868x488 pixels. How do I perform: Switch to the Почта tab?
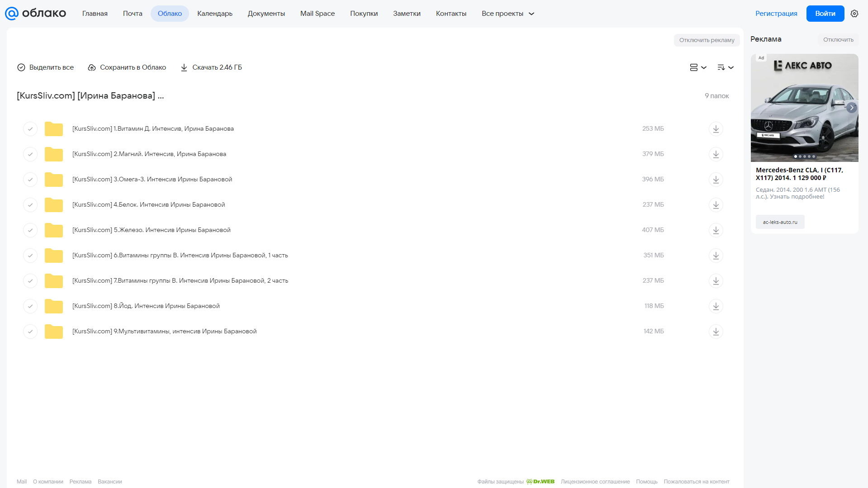pyautogui.click(x=133, y=14)
